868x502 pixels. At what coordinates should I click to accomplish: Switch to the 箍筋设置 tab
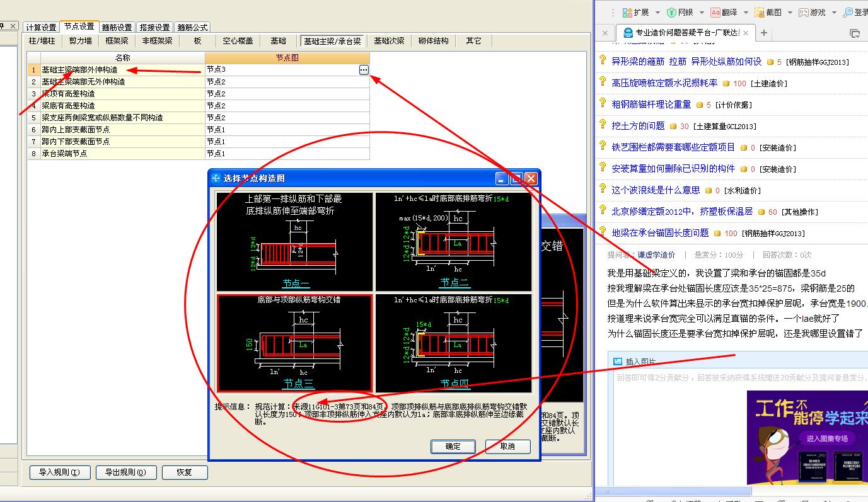point(117,27)
